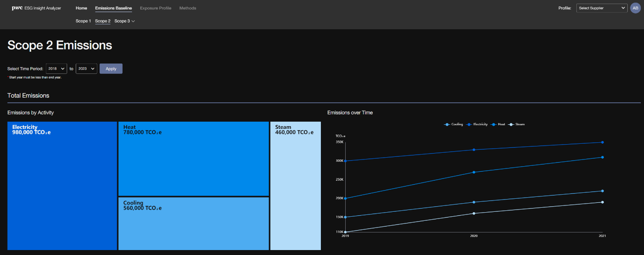Click the ESG Insight Analyzer title
This screenshot has width=644, height=255.
coord(43,8)
